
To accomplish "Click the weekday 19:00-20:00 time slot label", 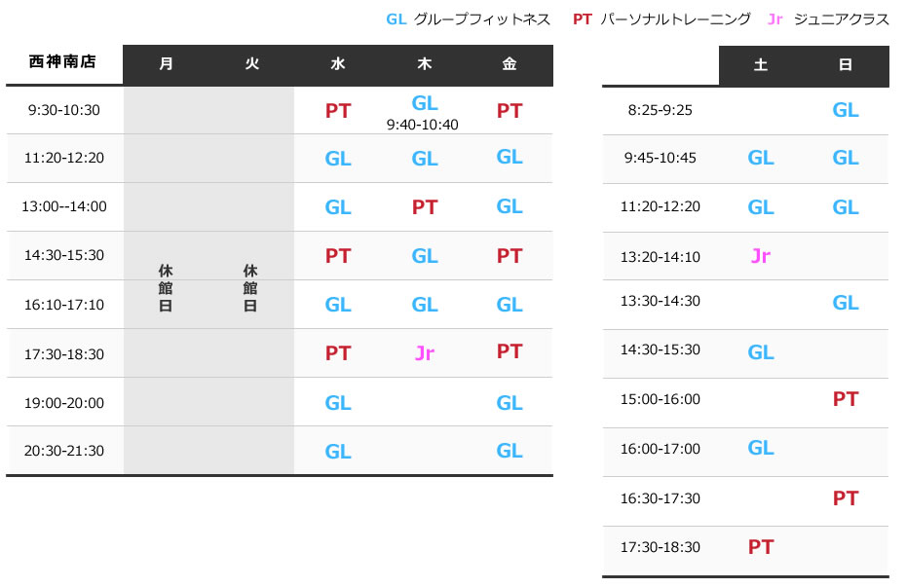I will click(64, 402).
